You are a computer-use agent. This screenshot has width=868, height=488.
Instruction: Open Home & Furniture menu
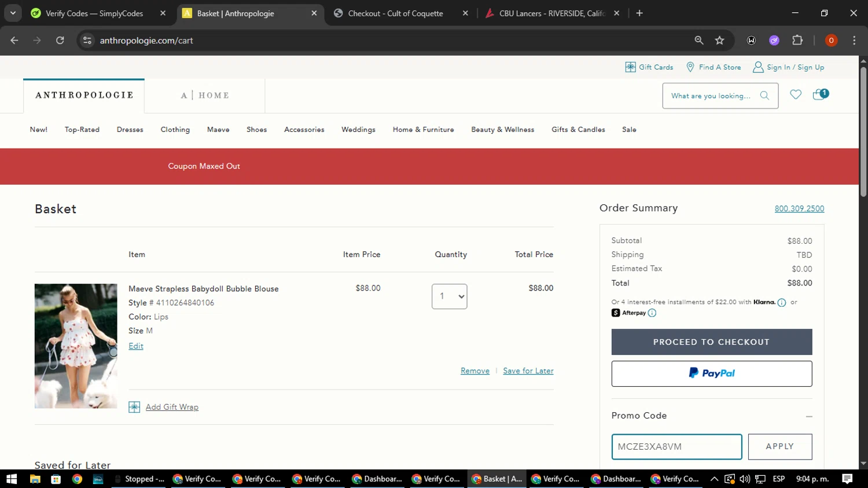pos(424,130)
